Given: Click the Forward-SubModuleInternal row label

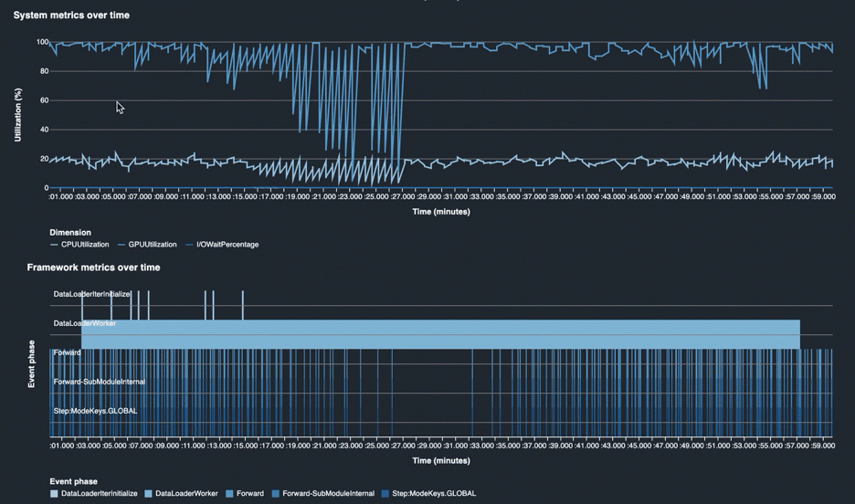Looking at the screenshot, I should pyautogui.click(x=99, y=382).
